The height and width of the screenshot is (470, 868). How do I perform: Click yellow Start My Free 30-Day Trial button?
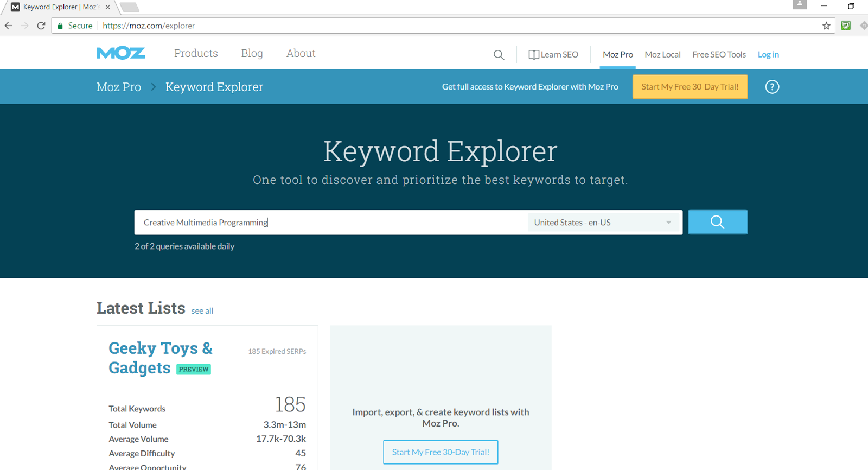coord(690,87)
